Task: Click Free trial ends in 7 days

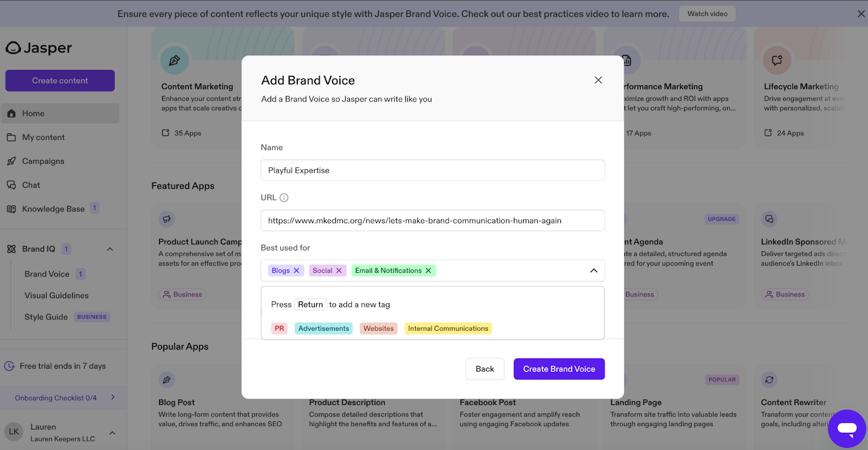Action: [63, 366]
